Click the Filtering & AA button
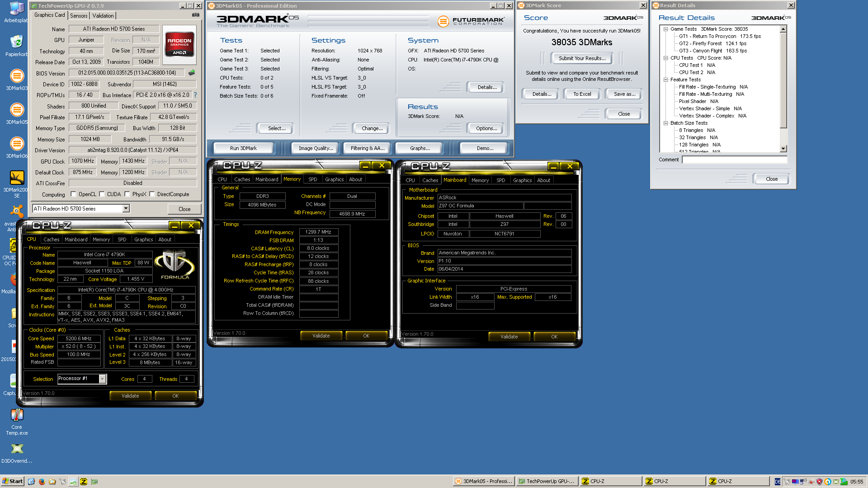 pyautogui.click(x=368, y=148)
